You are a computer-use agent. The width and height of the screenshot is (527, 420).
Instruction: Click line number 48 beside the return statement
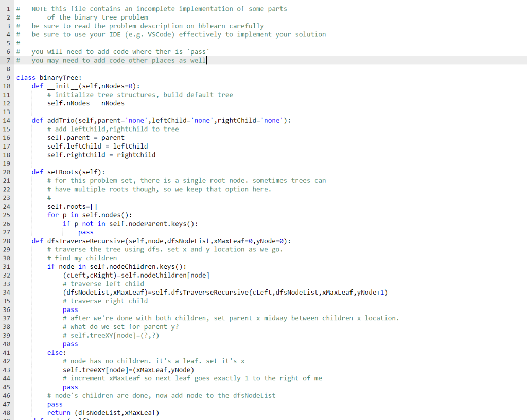coord(6,412)
